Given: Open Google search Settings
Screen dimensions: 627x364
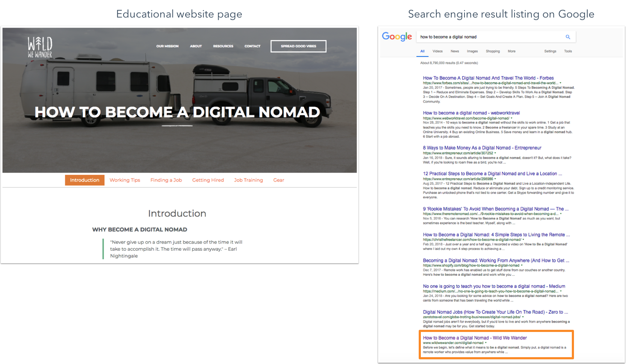Looking at the screenshot, I should point(550,51).
